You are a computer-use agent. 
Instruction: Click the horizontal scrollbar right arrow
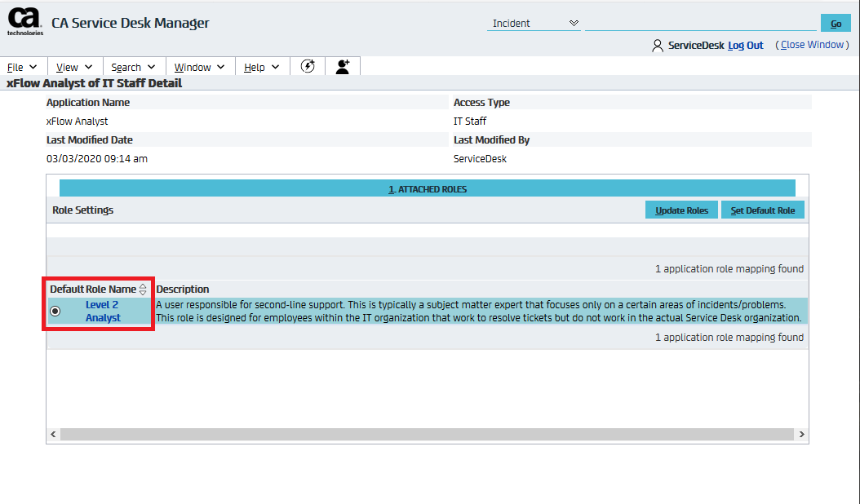(801, 434)
